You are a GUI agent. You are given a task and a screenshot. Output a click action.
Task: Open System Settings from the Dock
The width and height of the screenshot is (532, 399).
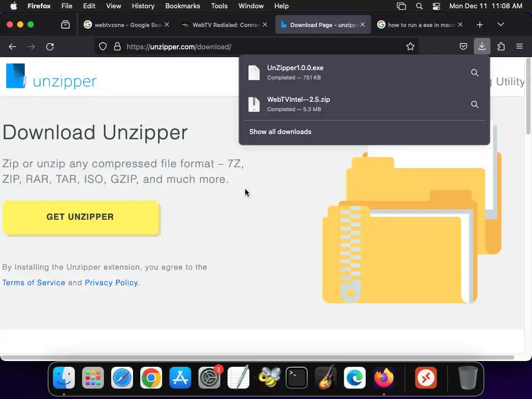click(209, 378)
